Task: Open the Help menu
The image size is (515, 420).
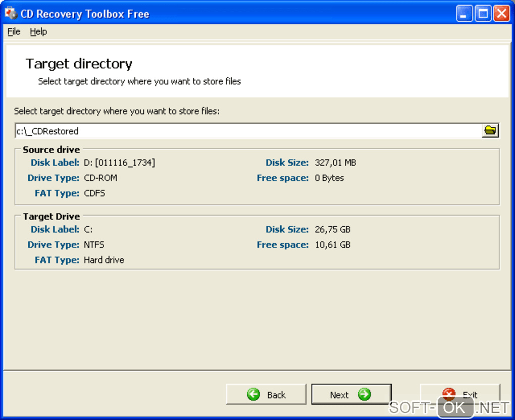Action: pyautogui.click(x=38, y=32)
